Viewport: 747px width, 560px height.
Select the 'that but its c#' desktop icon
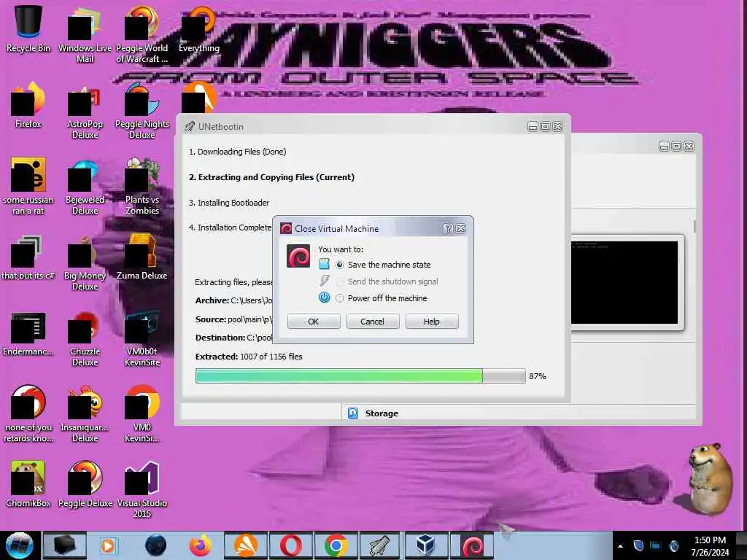point(28,257)
